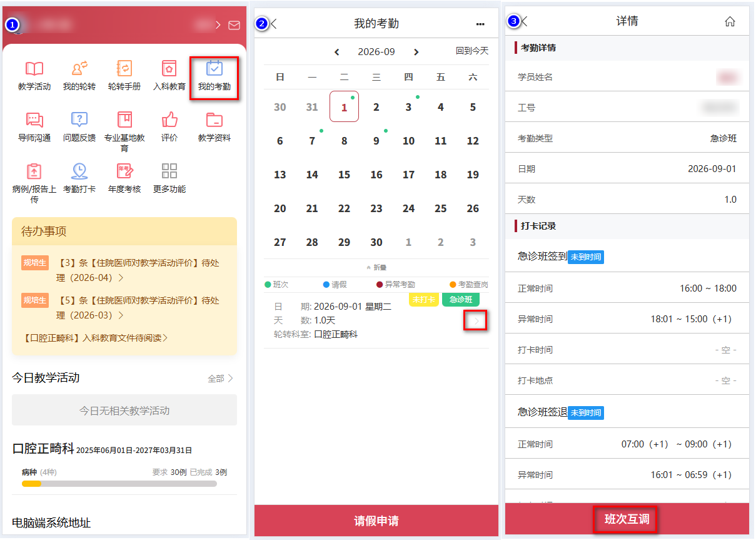
Task: Click 正常时间 16:00 ~ 18:00 value
Action: [708, 288]
